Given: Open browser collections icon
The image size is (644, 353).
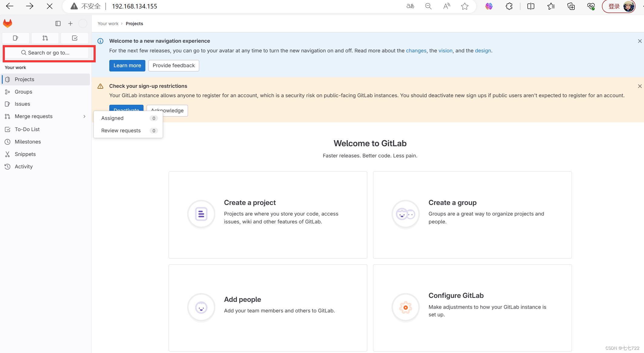Looking at the screenshot, I should (x=571, y=6).
